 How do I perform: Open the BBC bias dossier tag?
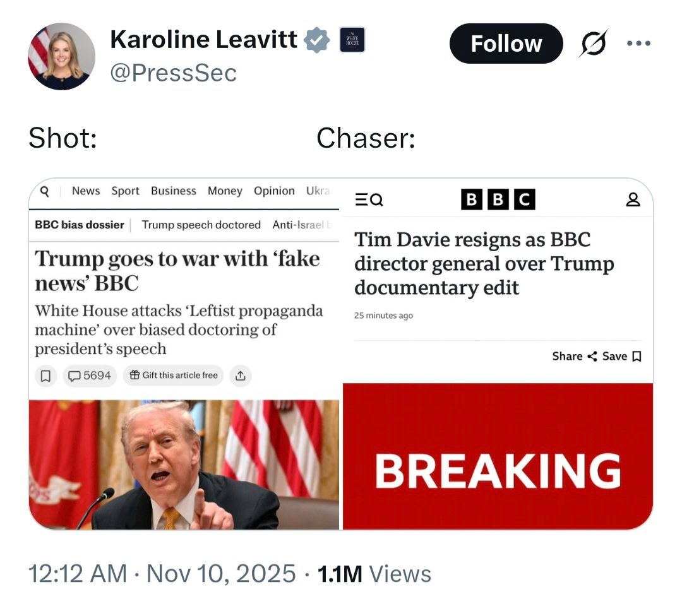click(80, 225)
